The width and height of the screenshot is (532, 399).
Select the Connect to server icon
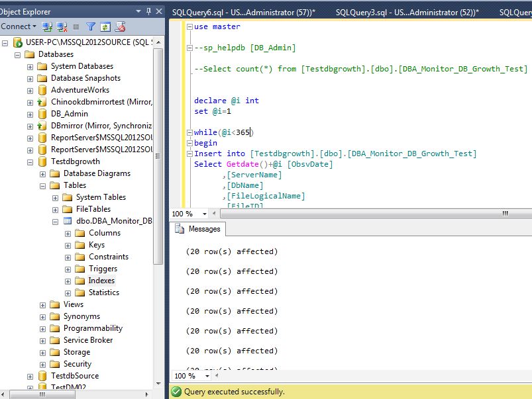48,26
